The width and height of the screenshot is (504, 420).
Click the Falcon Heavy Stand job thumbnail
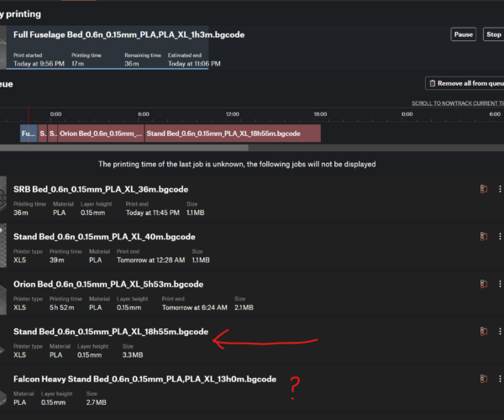click(3, 398)
